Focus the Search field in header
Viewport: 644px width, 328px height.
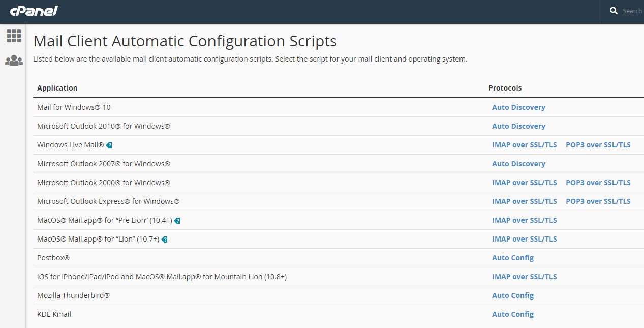click(x=632, y=11)
